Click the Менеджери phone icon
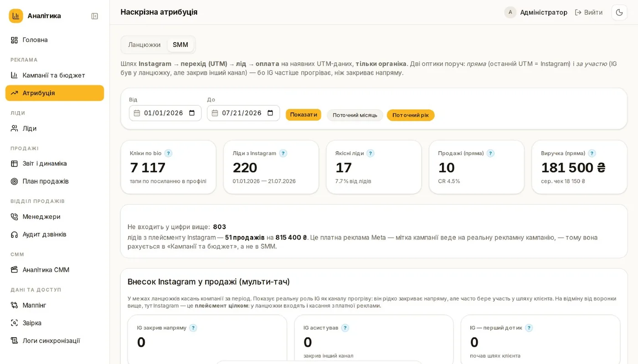This screenshot has height=364, width=638. [x=15, y=216]
